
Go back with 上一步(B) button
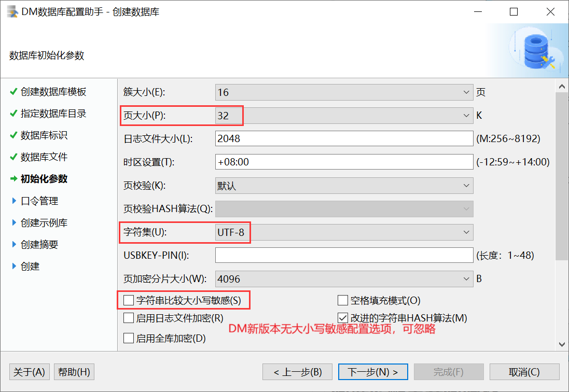297,372
